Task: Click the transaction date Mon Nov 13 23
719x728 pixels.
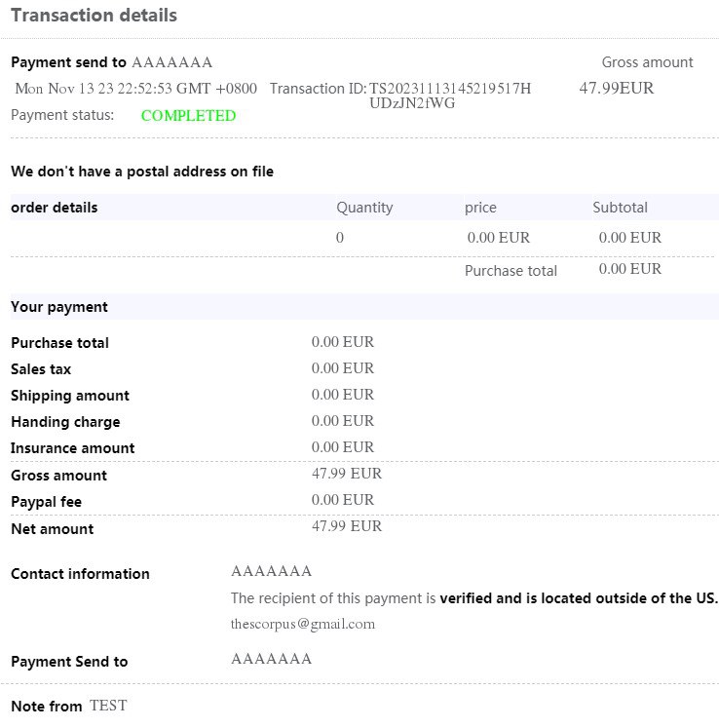Action: tap(136, 89)
